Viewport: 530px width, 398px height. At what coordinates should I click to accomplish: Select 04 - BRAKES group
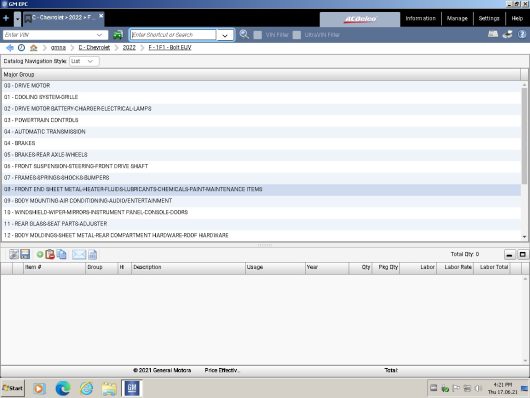click(x=261, y=143)
